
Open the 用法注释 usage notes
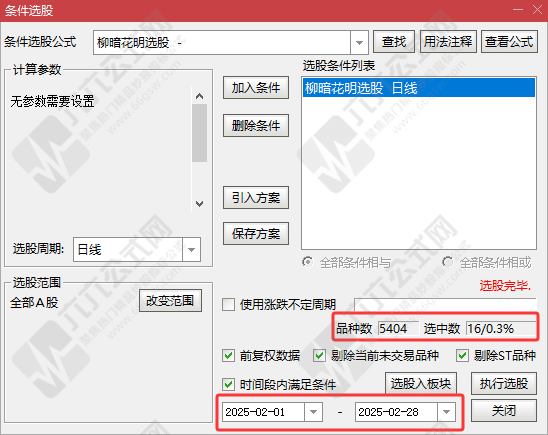click(x=448, y=42)
